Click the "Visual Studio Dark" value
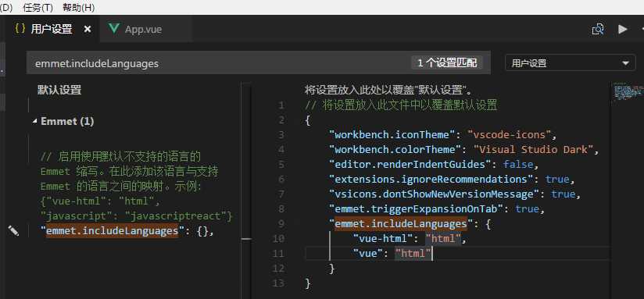 533,149
